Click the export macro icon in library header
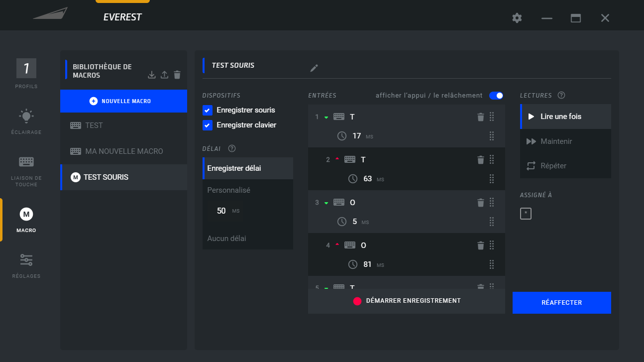This screenshot has width=644, height=362. click(x=165, y=75)
